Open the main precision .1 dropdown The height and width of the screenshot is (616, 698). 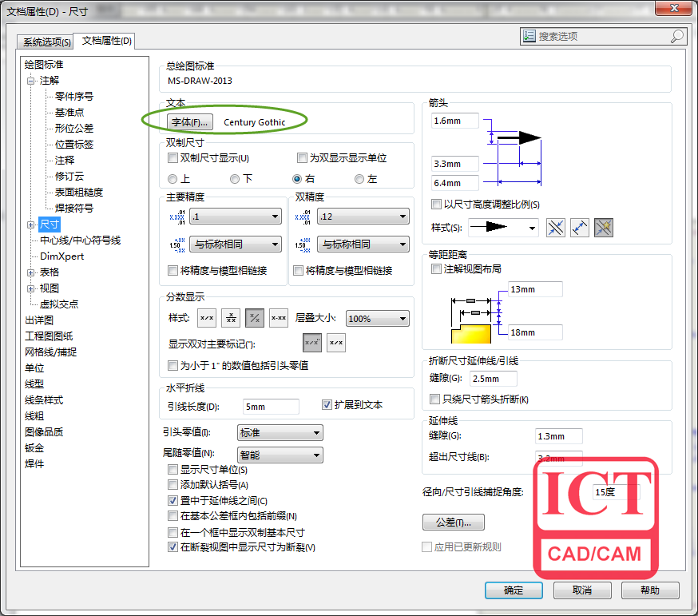point(235,217)
